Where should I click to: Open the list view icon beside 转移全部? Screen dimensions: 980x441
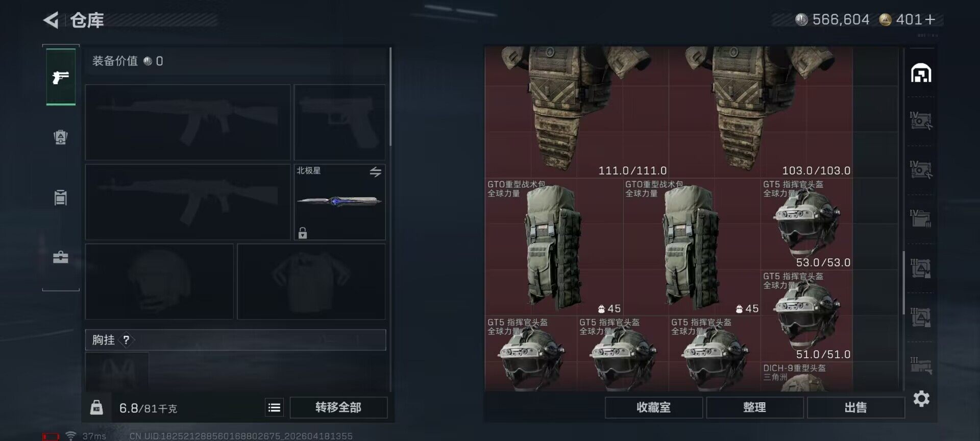(274, 407)
